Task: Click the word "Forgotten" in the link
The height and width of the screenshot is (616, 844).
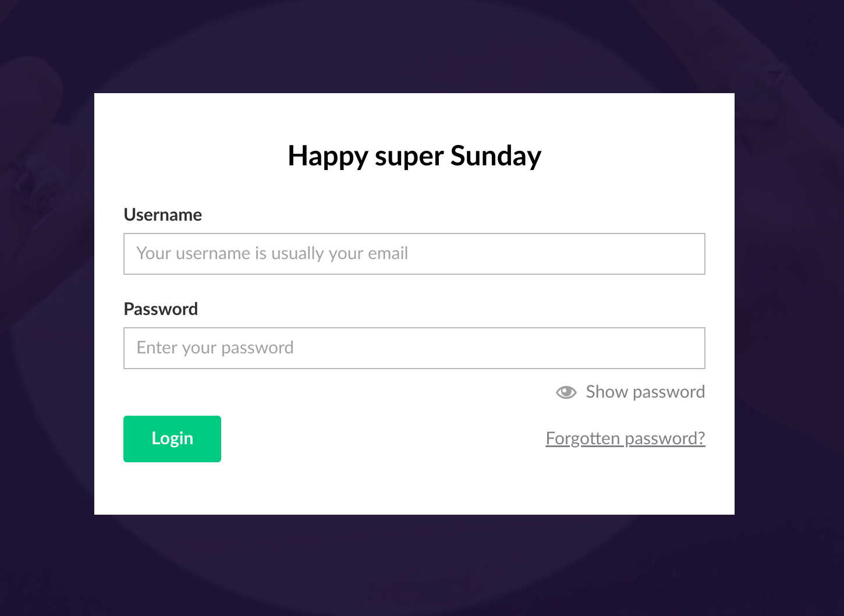Action: 583,438
